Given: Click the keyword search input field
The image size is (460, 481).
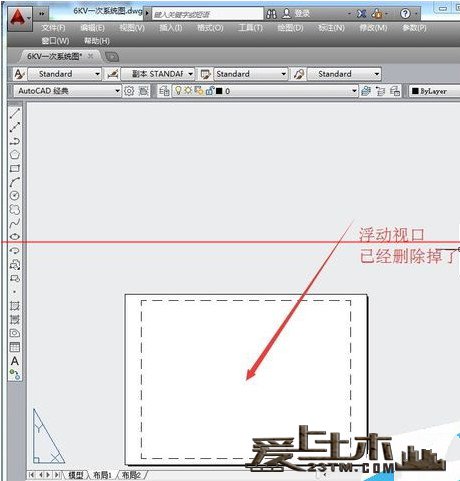Looking at the screenshot, I should pyautogui.click(x=208, y=14).
